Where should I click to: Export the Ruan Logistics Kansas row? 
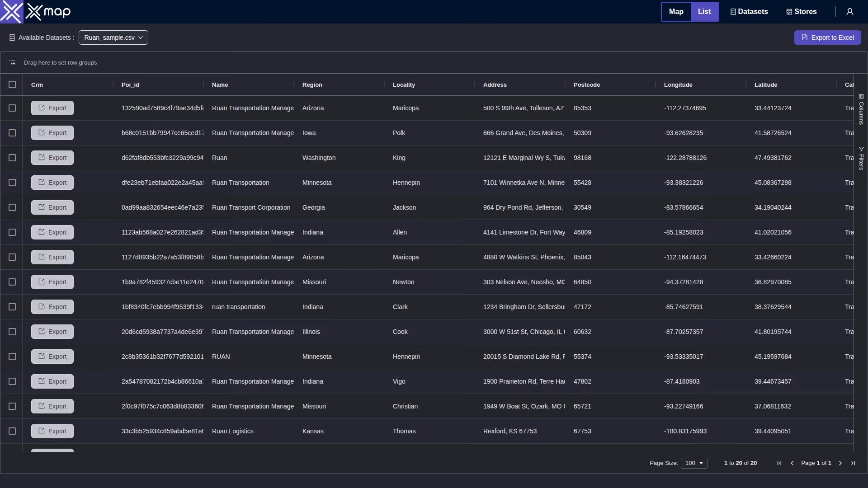(x=52, y=431)
